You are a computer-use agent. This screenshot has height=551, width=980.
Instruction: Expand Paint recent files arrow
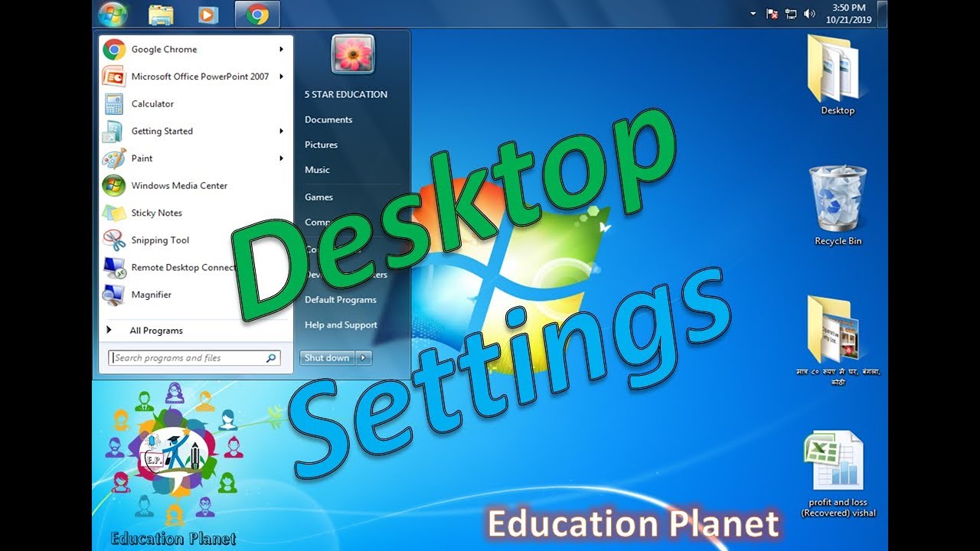point(281,158)
